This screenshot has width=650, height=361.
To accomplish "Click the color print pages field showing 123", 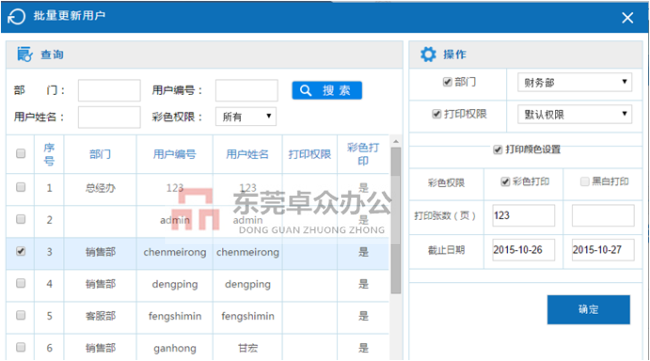I will coord(523,216).
